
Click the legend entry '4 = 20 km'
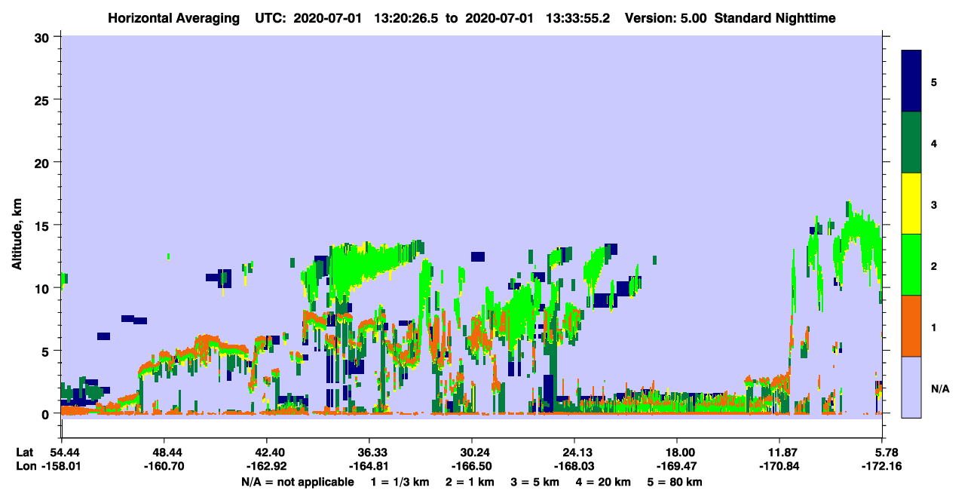(603, 482)
